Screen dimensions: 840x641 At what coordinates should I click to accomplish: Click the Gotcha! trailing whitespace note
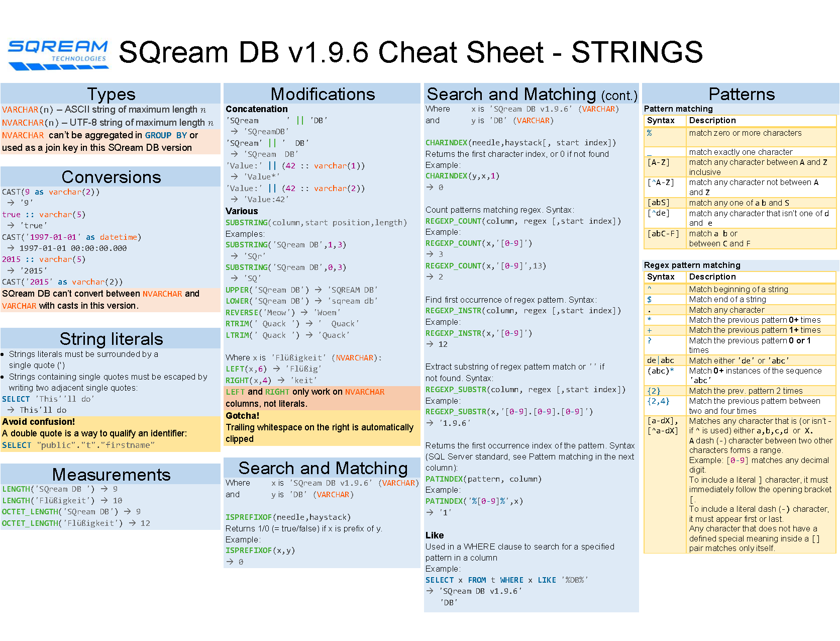pyautogui.click(x=322, y=428)
